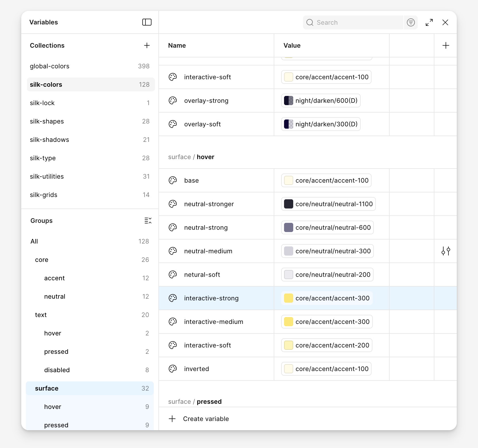
Task: Click the palette icon for overlay-strong
Action: (173, 101)
